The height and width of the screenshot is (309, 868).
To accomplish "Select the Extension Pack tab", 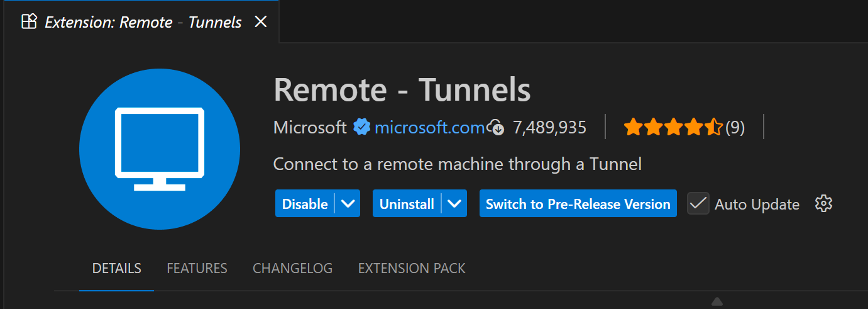I will click(412, 269).
